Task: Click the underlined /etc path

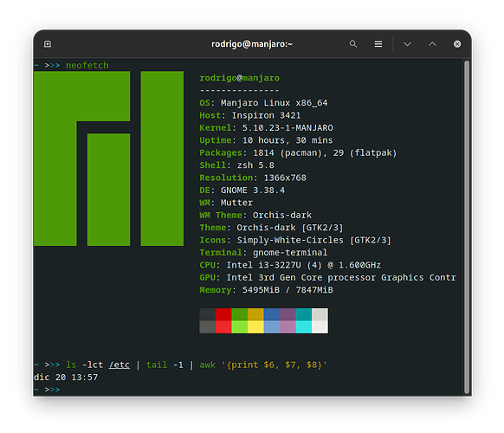Action: click(x=120, y=365)
